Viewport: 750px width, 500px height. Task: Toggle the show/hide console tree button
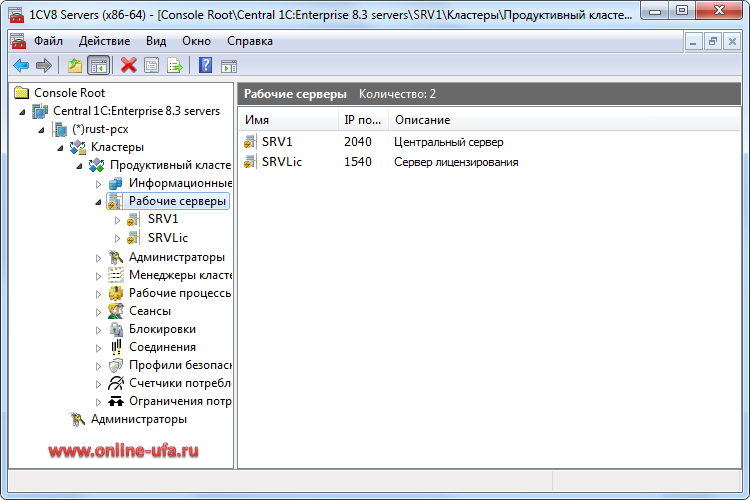[99, 65]
